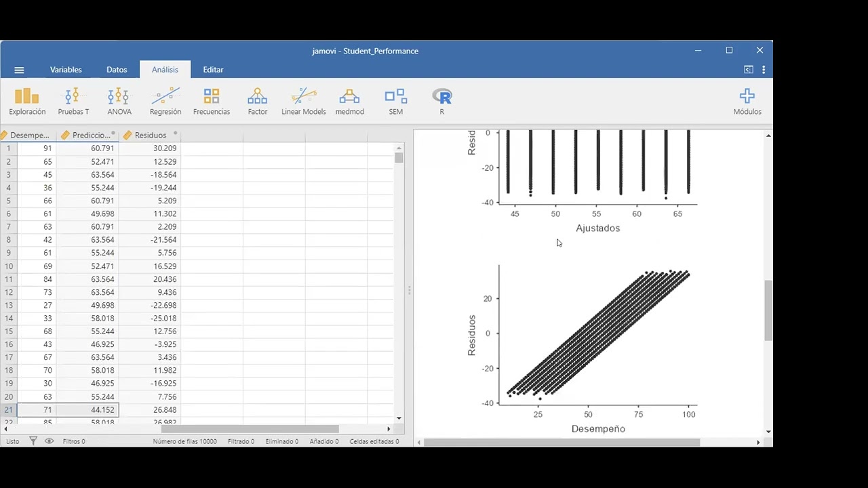Switch to the Datos tab

click(117, 70)
